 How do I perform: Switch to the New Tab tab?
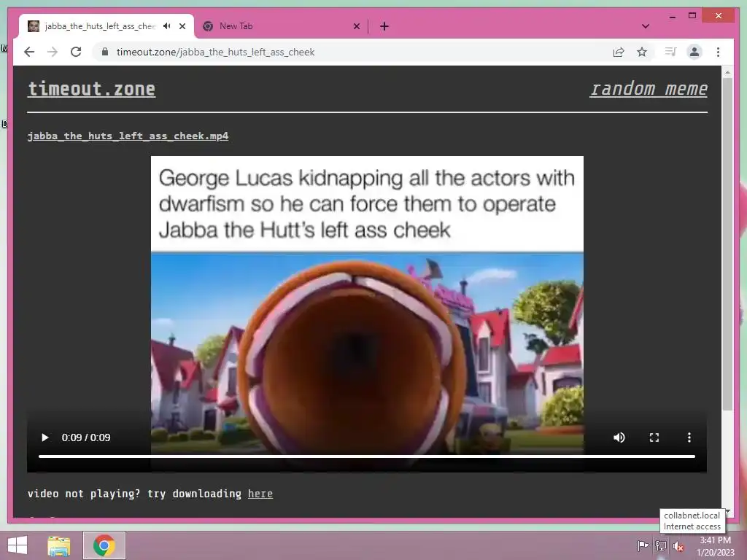[281, 26]
